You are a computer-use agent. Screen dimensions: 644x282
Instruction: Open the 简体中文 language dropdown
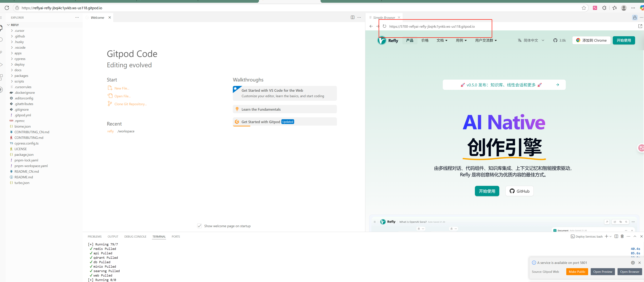tap(531, 40)
